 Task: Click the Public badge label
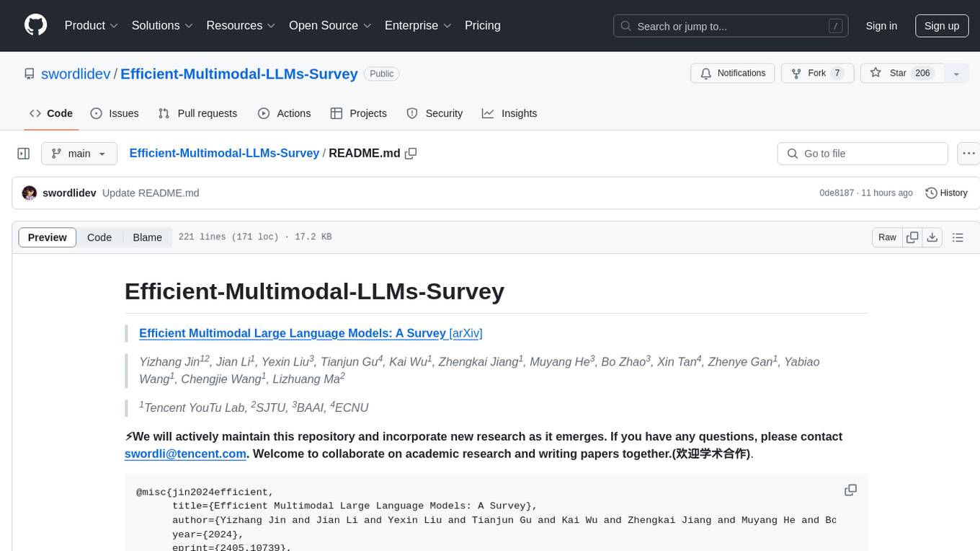coord(381,74)
